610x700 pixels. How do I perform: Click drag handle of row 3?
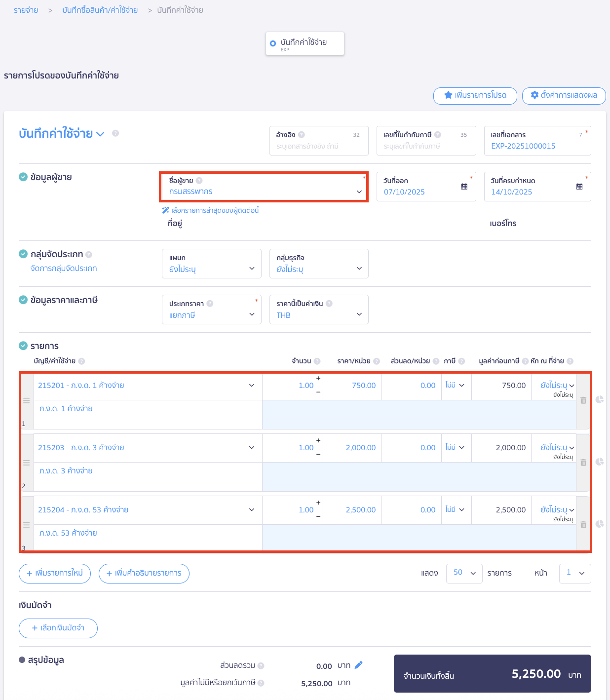[x=27, y=525]
